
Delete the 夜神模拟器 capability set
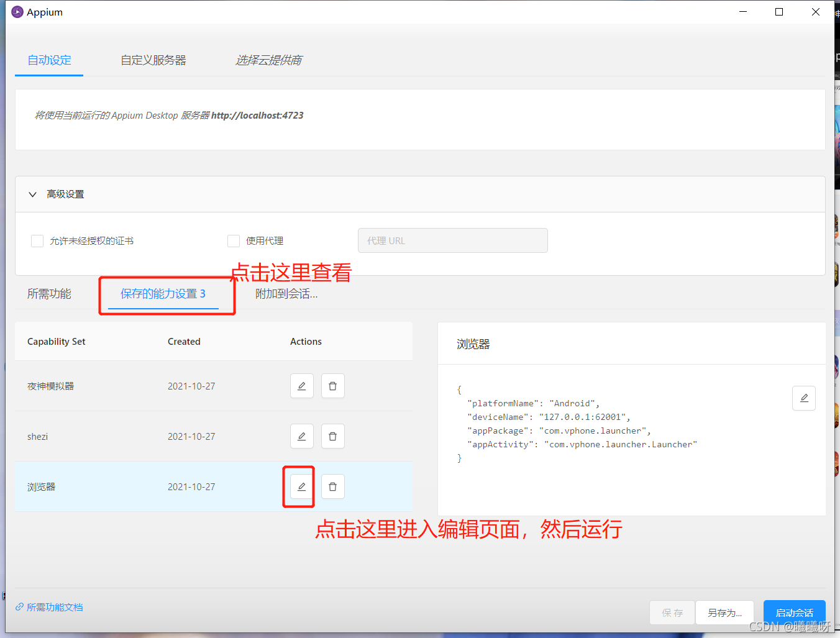pyautogui.click(x=333, y=386)
